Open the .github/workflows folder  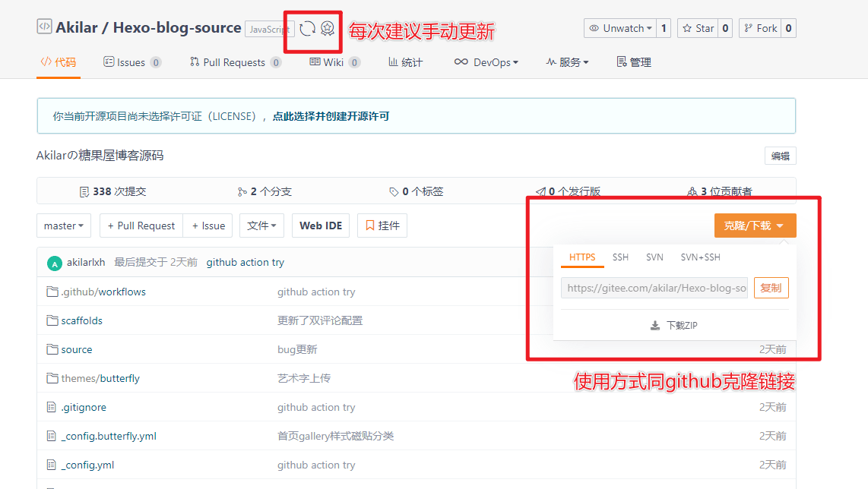coord(103,292)
